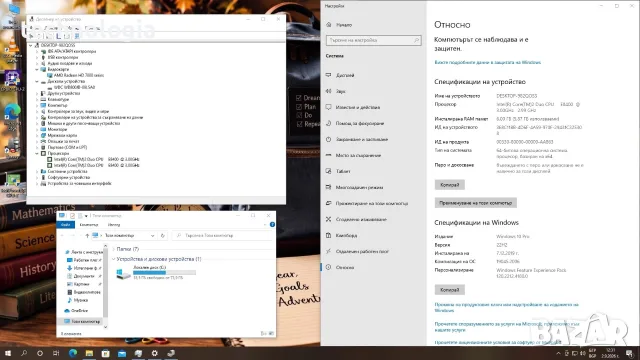
Task: Open the View tab in File Explorer
Action: click(114, 224)
